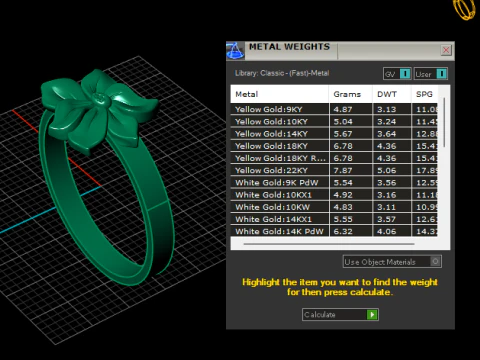The image size is (480, 360).
Task: Click the 3.24 DWT value
Action: tap(387, 122)
